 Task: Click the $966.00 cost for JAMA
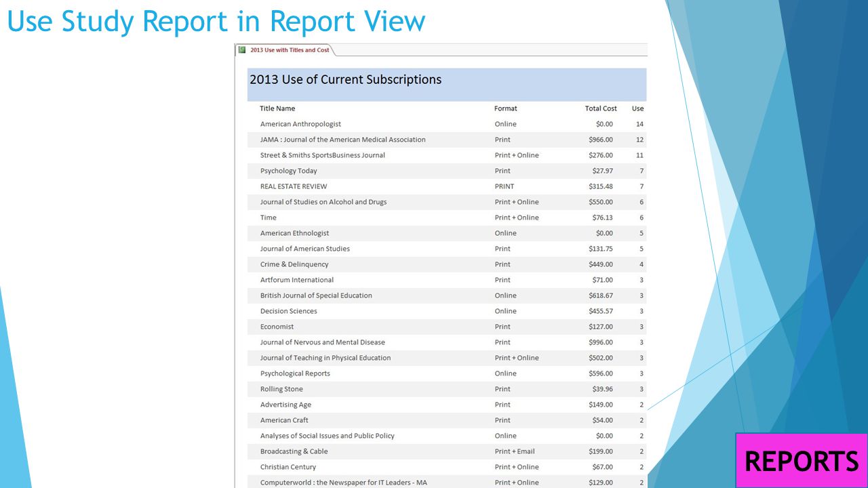(x=601, y=140)
